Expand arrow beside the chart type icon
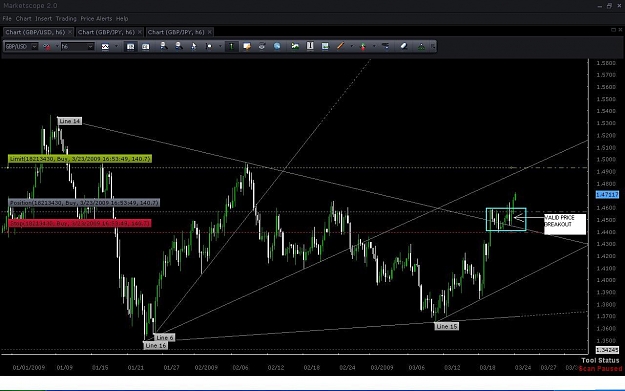The image size is (625, 391). 116,47
